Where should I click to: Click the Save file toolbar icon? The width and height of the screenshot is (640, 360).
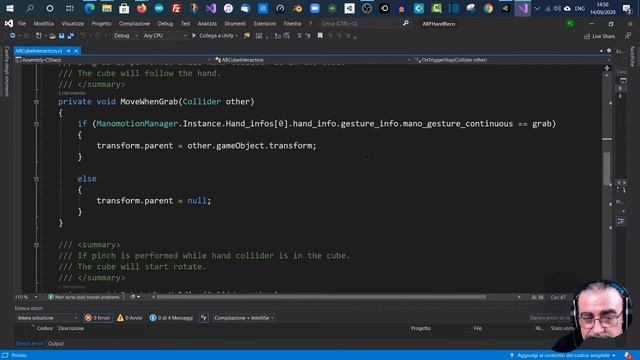click(x=61, y=36)
